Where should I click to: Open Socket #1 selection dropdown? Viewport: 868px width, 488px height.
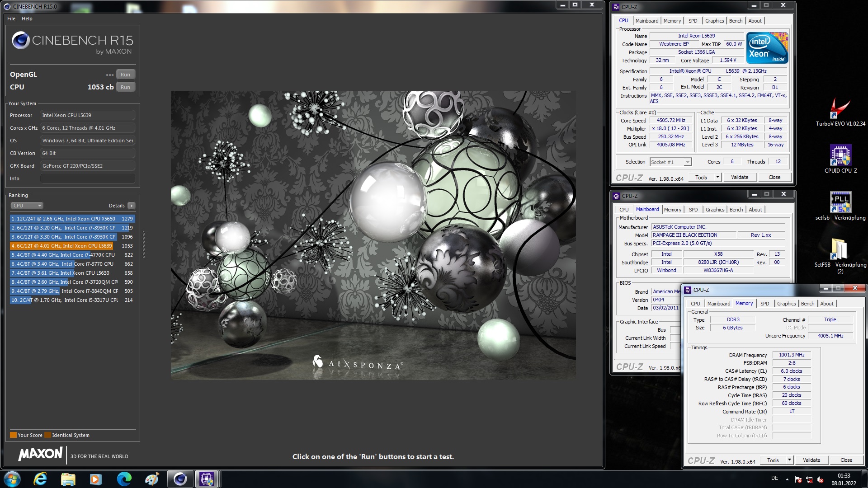point(670,162)
